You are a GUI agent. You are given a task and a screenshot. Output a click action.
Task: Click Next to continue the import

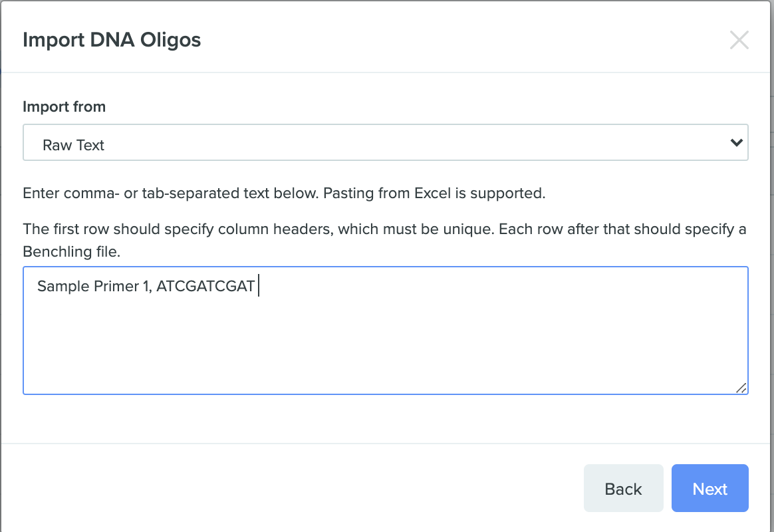click(x=709, y=488)
